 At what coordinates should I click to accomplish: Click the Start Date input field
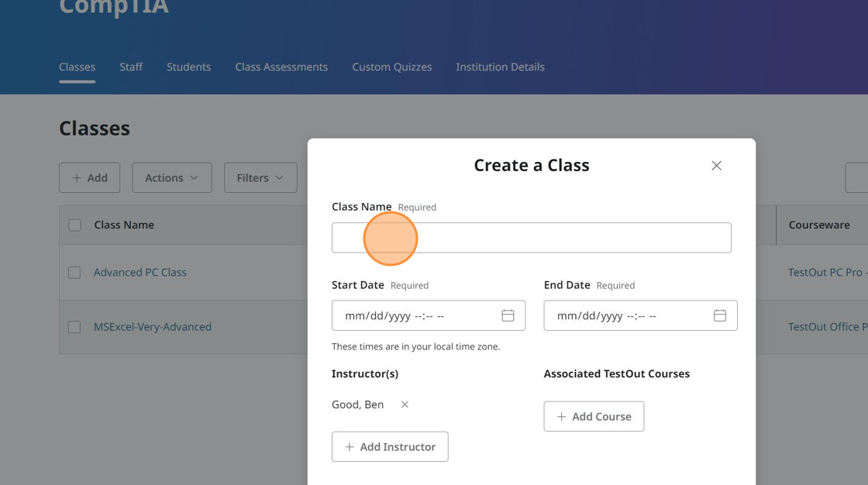click(411, 316)
